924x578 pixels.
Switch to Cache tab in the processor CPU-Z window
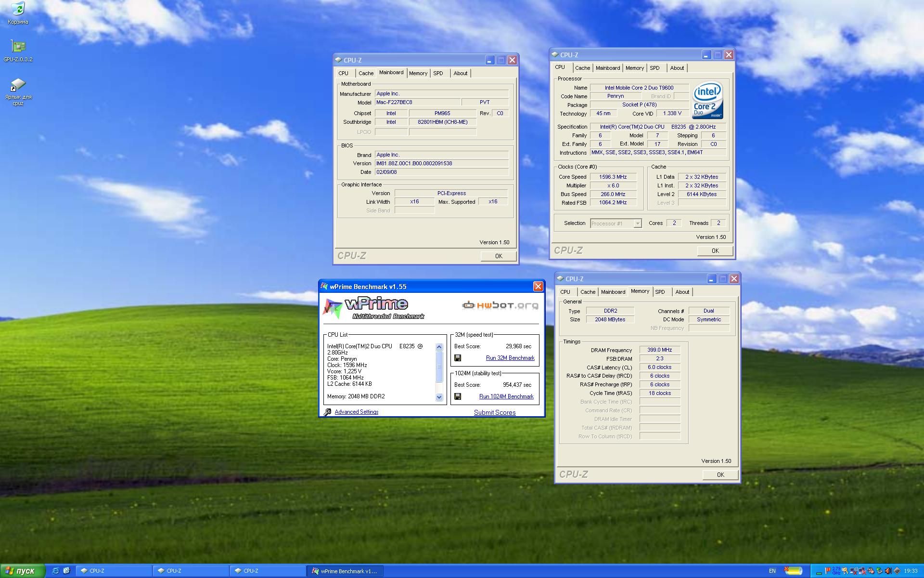tap(582, 68)
